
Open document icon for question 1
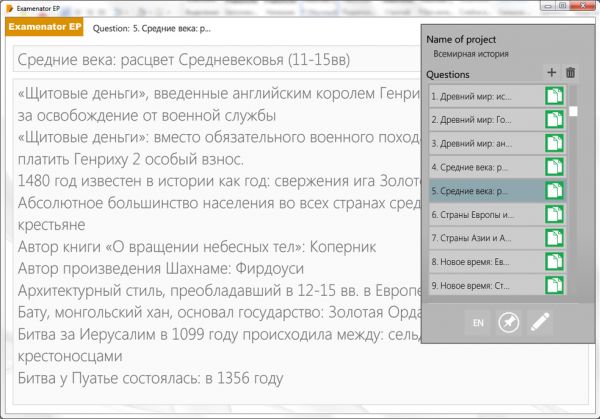click(x=554, y=96)
